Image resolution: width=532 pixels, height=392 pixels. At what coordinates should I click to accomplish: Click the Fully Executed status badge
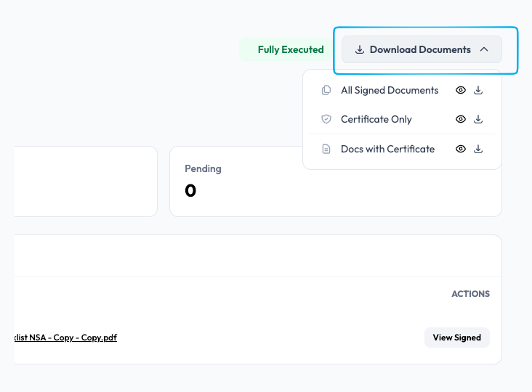[x=286, y=49]
